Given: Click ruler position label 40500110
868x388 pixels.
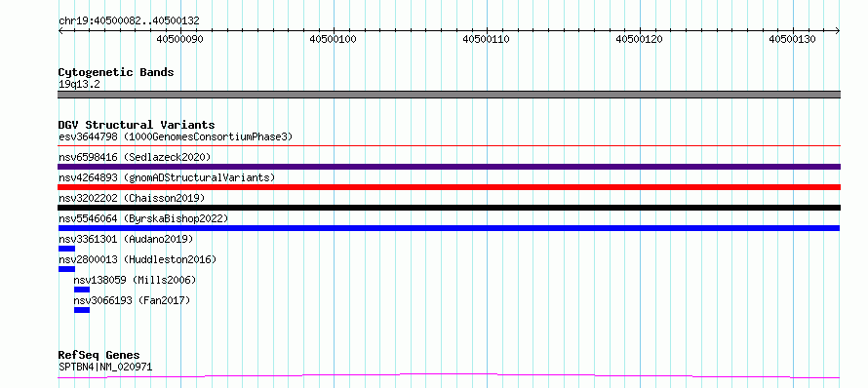Looking at the screenshot, I should point(486,39).
